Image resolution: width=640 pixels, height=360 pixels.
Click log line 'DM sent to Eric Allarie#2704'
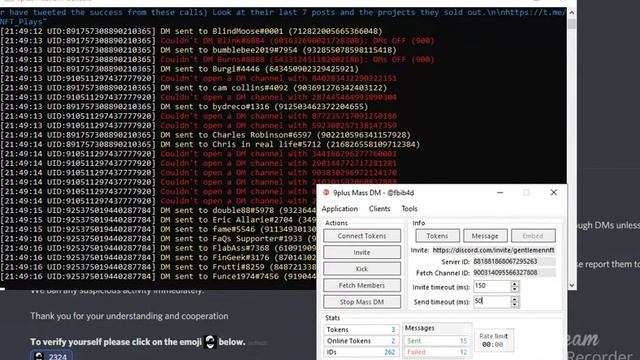coord(238,220)
